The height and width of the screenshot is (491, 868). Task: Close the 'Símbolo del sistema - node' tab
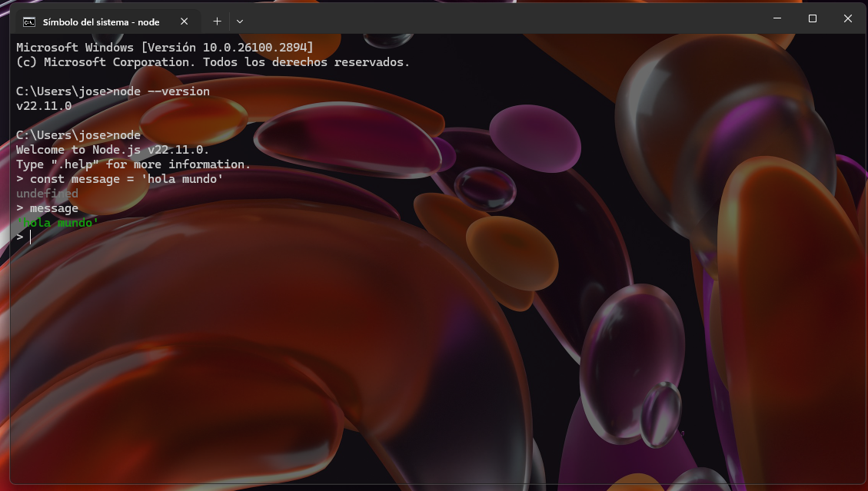185,21
